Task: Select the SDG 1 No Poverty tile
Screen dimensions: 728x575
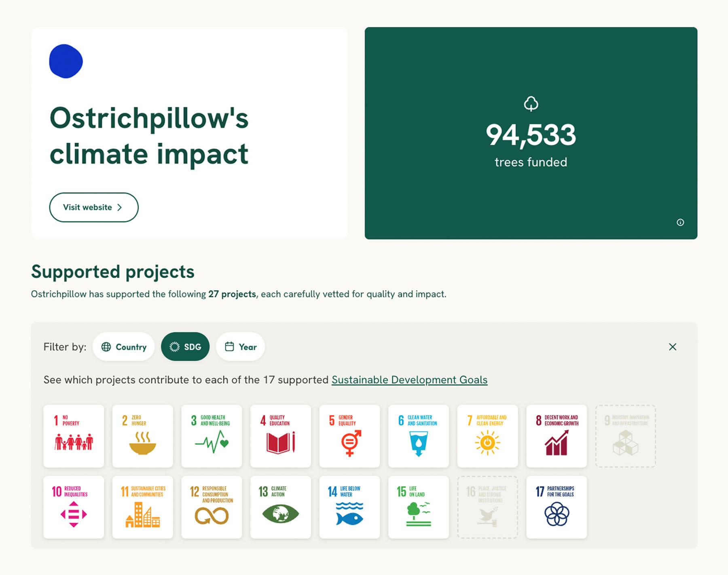Action: point(74,436)
